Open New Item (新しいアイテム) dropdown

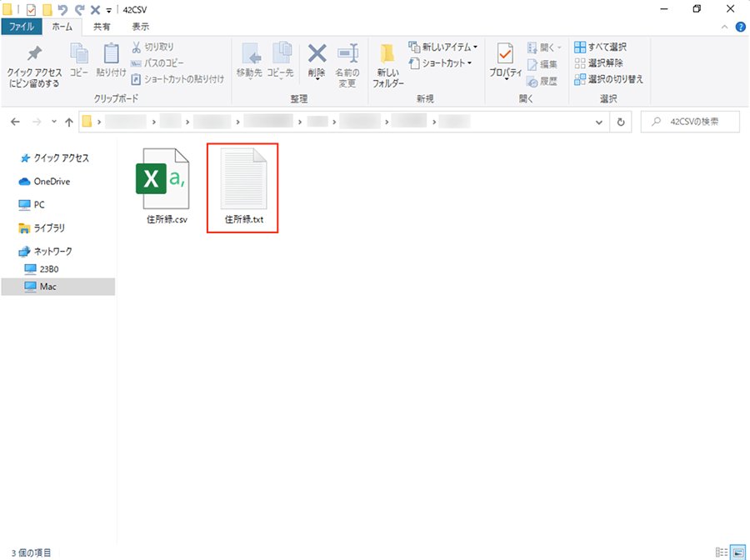443,47
